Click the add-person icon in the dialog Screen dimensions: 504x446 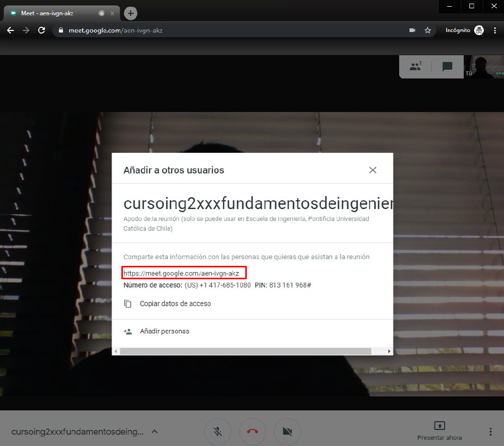128,331
